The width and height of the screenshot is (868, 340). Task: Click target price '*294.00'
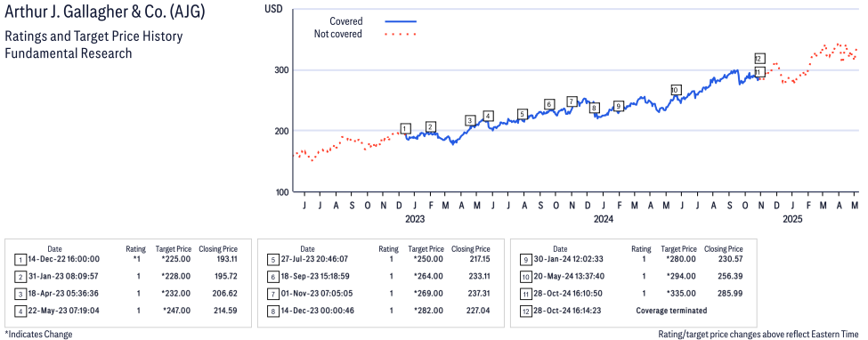[681, 276]
